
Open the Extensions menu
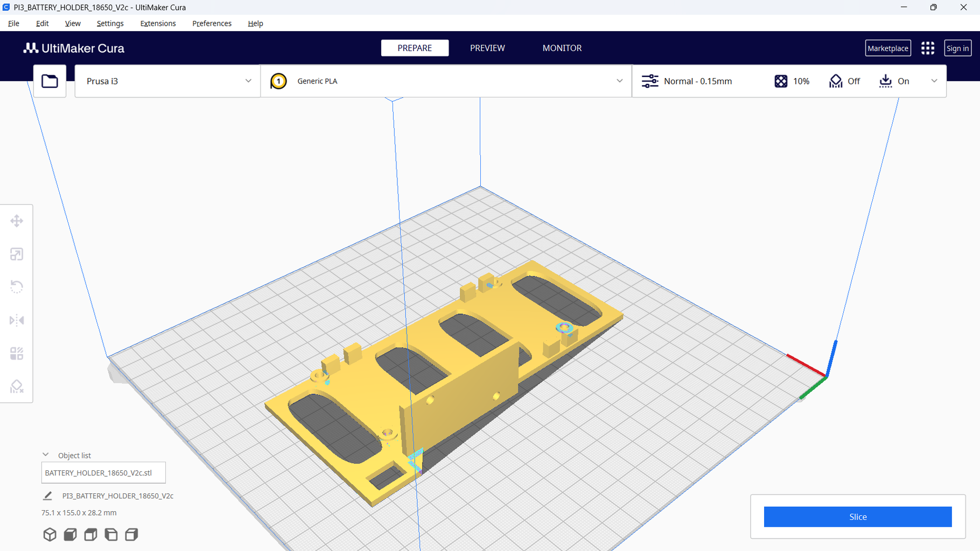click(x=157, y=23)
